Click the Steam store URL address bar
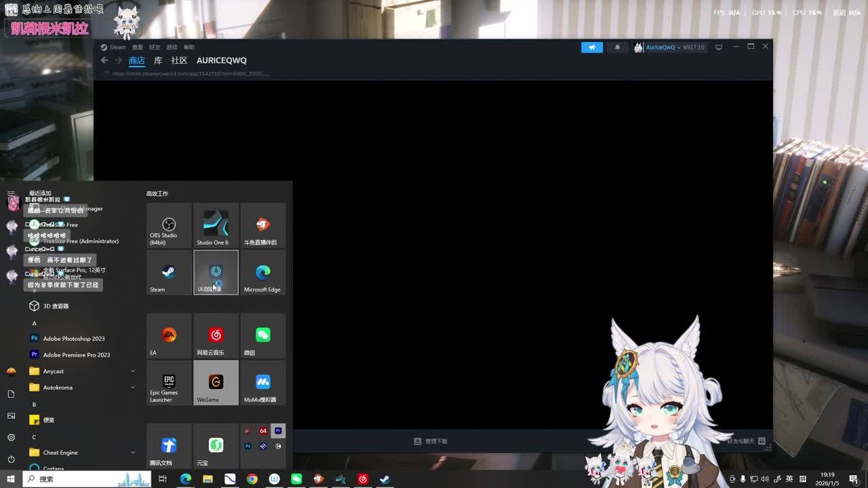The height and width of the screenshot is (488, 868). click(x=191, y=73)
